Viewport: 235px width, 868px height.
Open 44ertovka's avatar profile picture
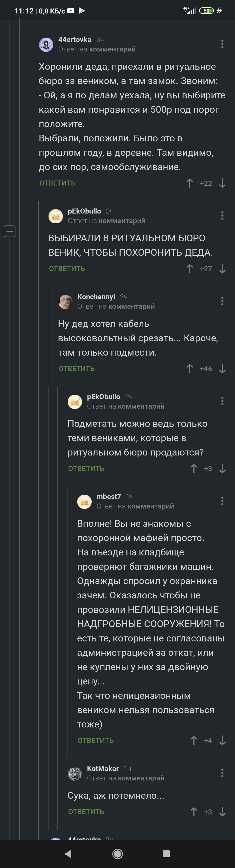point(46,45)
